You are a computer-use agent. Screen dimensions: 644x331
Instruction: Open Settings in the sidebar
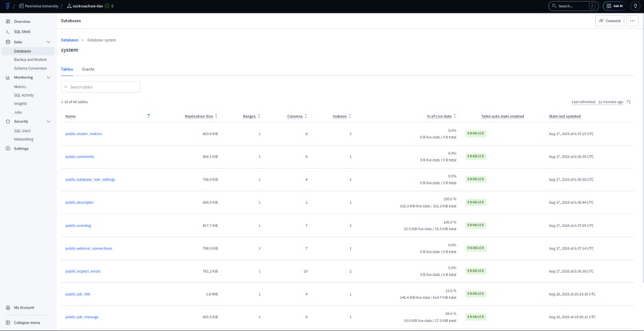tap(22, 149)
